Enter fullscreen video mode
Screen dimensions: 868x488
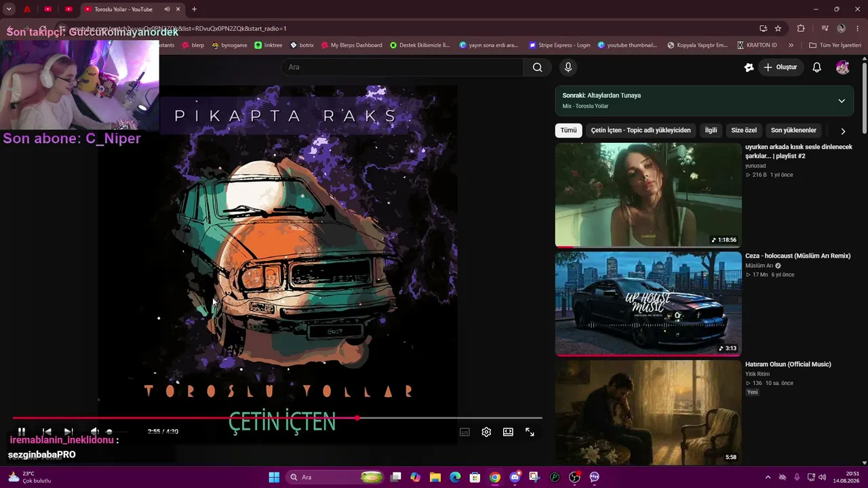pos(530,432)
